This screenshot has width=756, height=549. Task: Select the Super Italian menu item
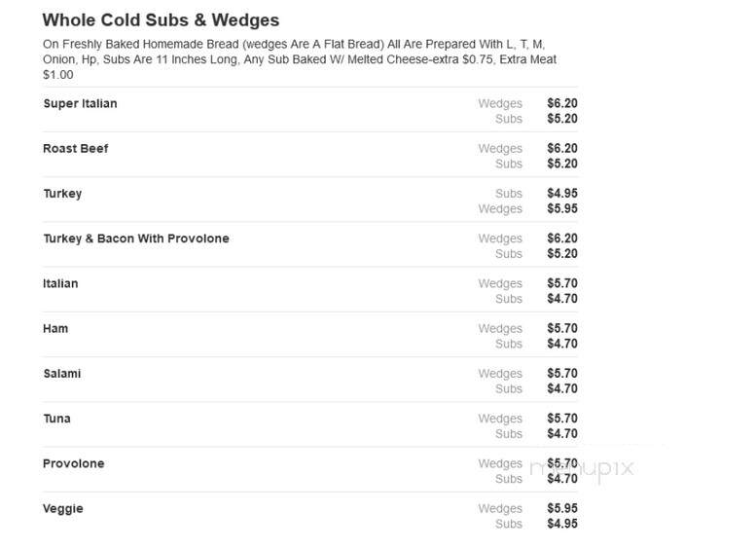[x=80, y=104]
